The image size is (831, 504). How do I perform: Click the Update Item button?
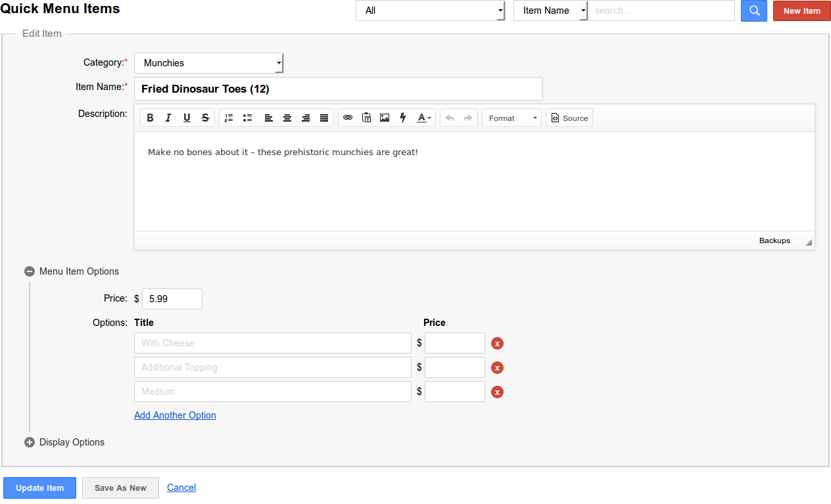click(39, 488)
